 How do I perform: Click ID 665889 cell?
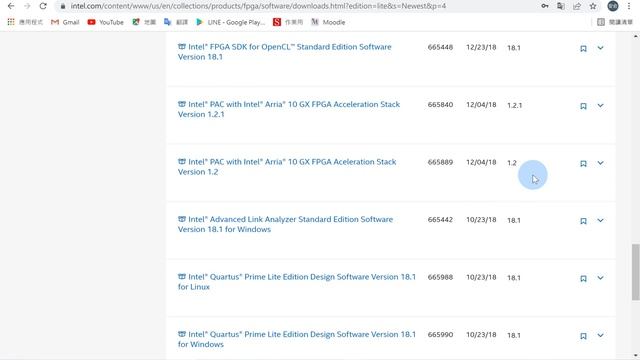click(440, 162)
